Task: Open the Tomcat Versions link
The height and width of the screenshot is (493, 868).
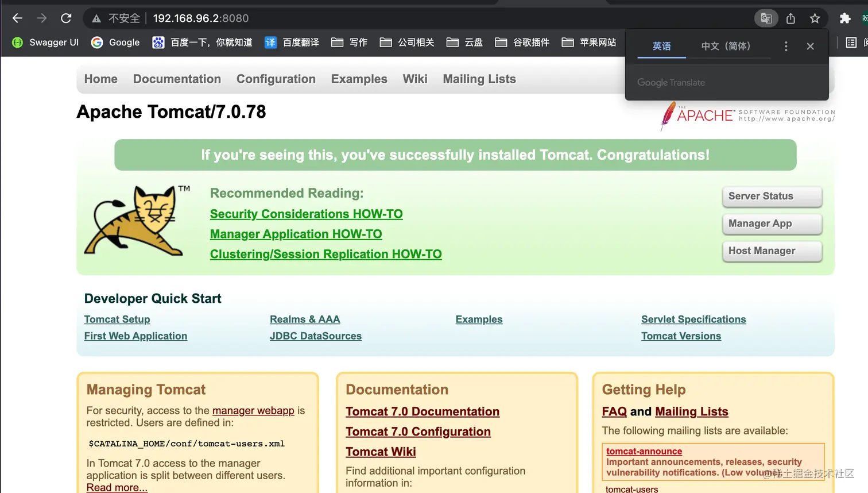Action: coord(681,336)
